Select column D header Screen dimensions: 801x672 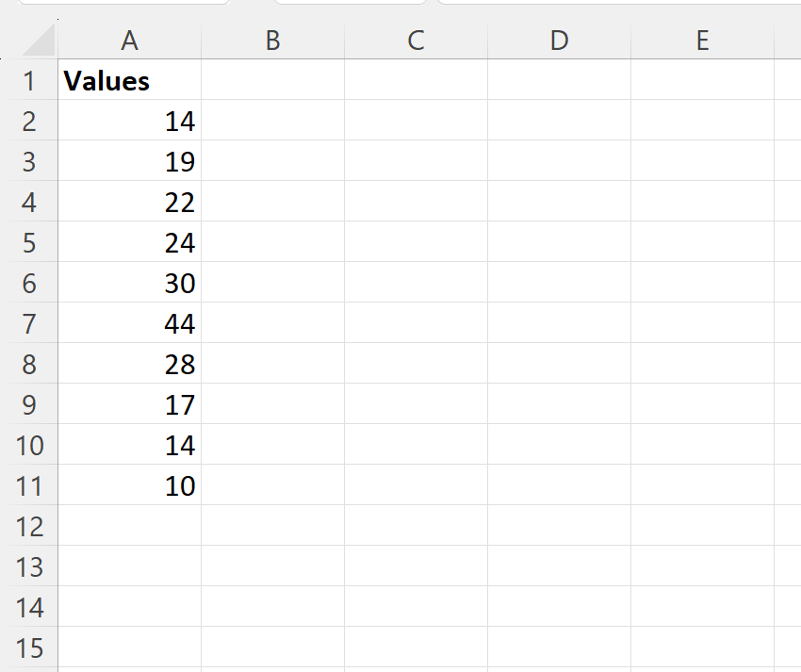[560, 40]
